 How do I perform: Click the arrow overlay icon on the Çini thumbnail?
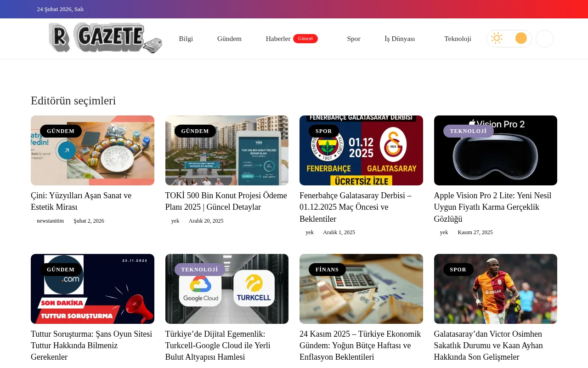pos(67,150)
